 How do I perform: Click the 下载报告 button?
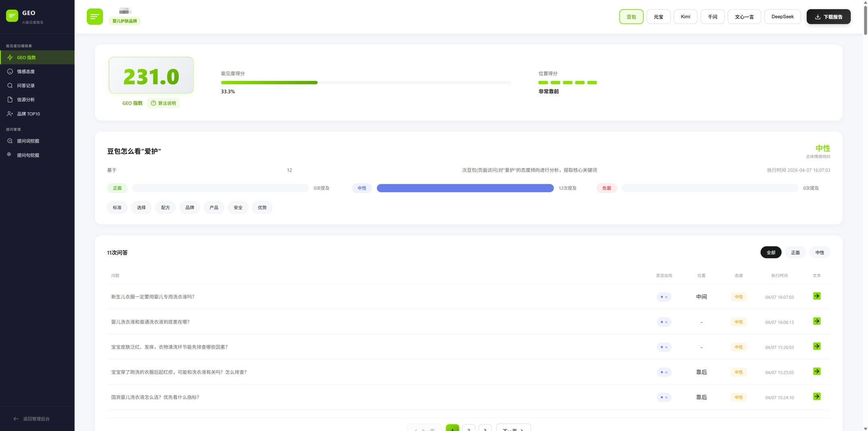tap(828, 17)
